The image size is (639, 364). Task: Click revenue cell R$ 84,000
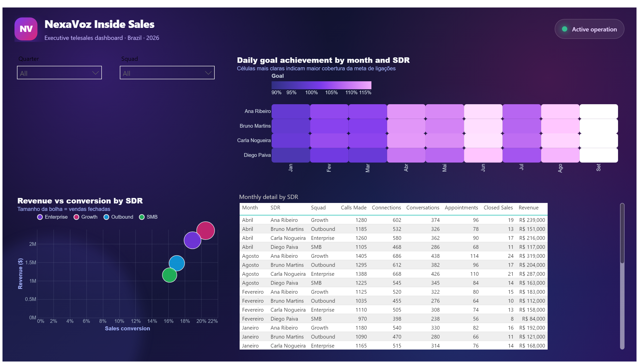click(533, 319)
